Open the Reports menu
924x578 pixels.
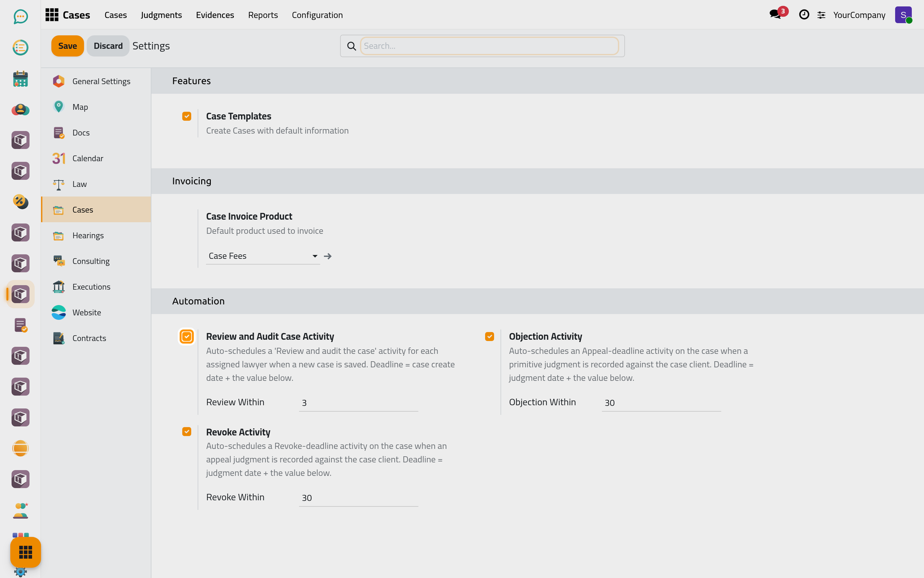263,15
